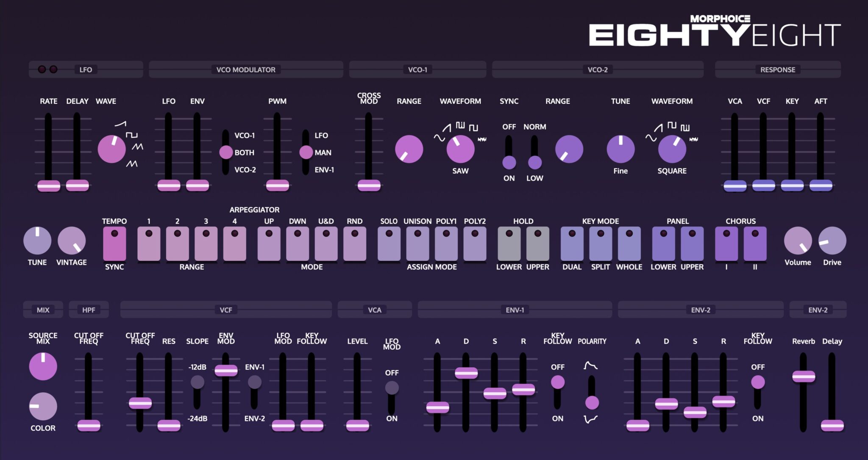Select the square wave icon beside LFO wave knob
This screenshot has height=460, width=868.
pos(131,135)
